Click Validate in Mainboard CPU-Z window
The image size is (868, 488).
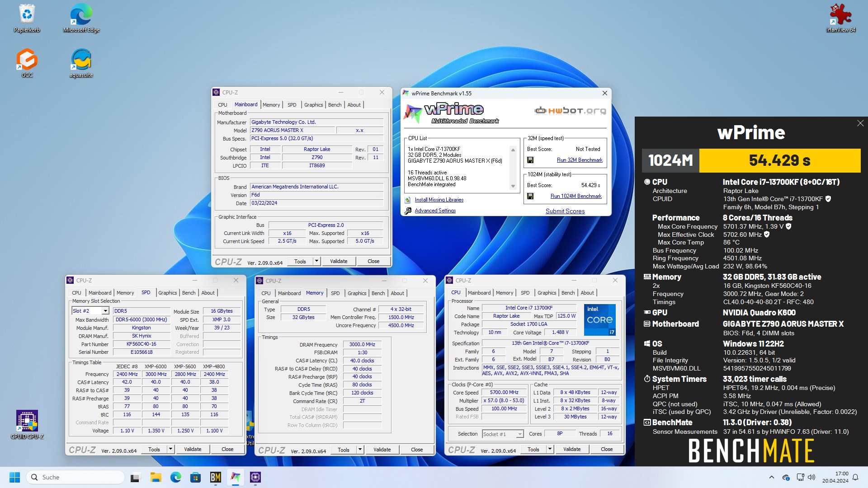point(339,261)
